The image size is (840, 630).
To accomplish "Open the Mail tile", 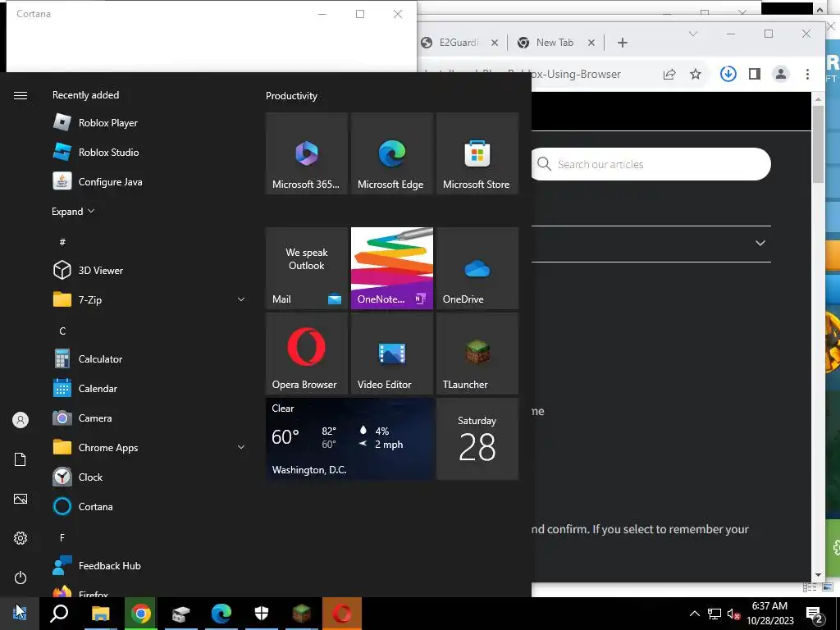I will pos(307,268).
